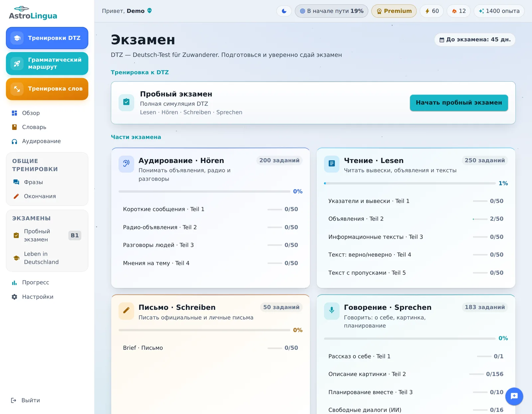Click Выйти to log out
The width and height of the screenshot is (532, 414).
[x=26, y=400]
